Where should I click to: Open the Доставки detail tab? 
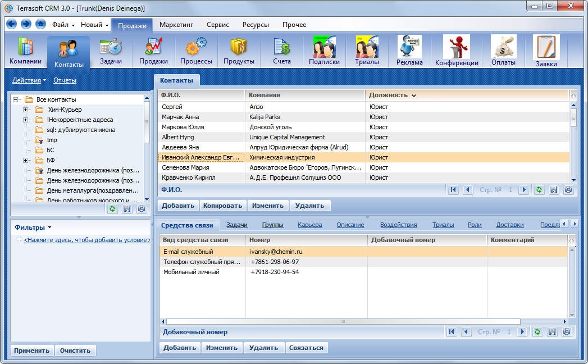click(x=509, y=225)
